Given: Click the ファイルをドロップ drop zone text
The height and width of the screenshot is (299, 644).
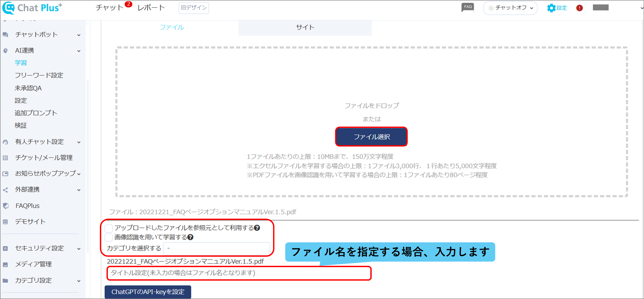Looking at the screenshot, I should [x=372, y=106].
